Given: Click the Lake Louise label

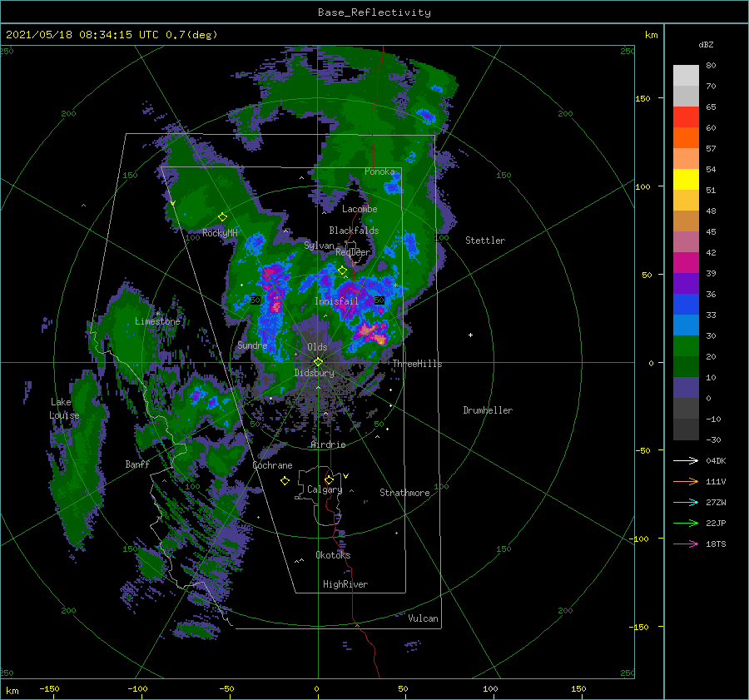Looking at the screenshot, I should (x=64, y=409).
